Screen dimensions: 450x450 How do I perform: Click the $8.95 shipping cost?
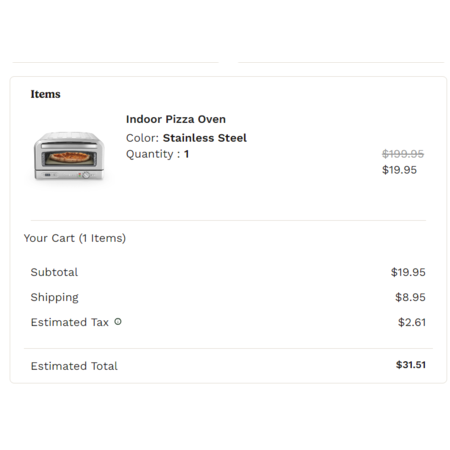pyautogui.click(x=410, y=297)
